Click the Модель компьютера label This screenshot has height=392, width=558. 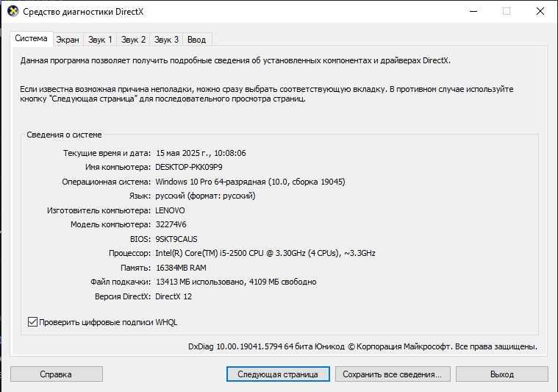(111, 224)
